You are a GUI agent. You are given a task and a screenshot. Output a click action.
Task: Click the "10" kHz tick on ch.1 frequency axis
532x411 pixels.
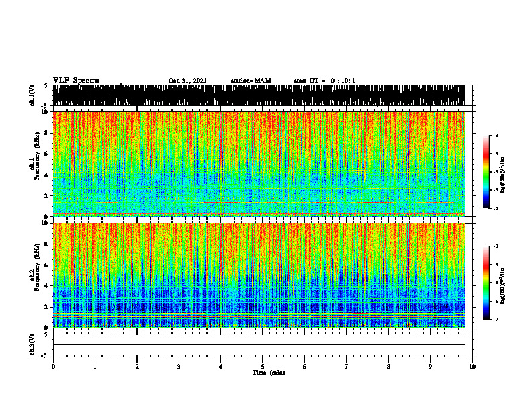[46, 112]
